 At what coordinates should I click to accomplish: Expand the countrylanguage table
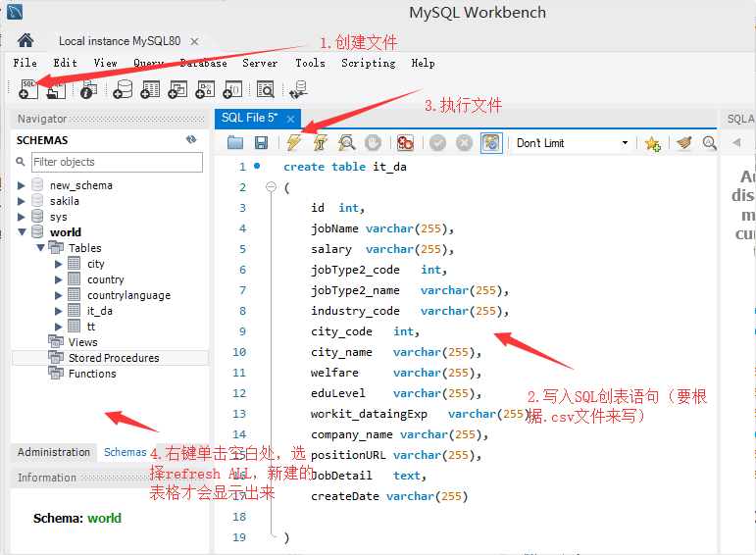pos(58,295)
